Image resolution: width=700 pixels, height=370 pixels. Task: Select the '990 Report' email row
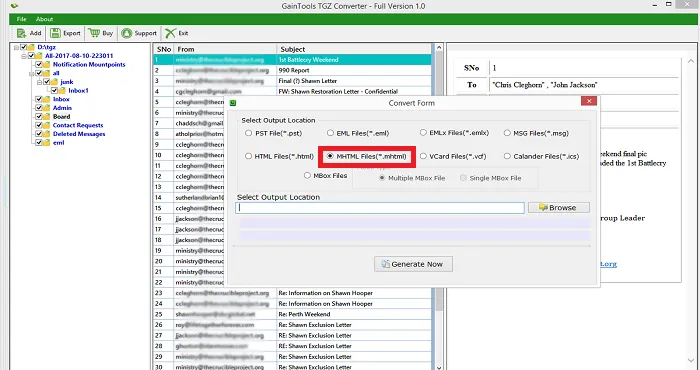pyautogui.click(x=293, y=71)
